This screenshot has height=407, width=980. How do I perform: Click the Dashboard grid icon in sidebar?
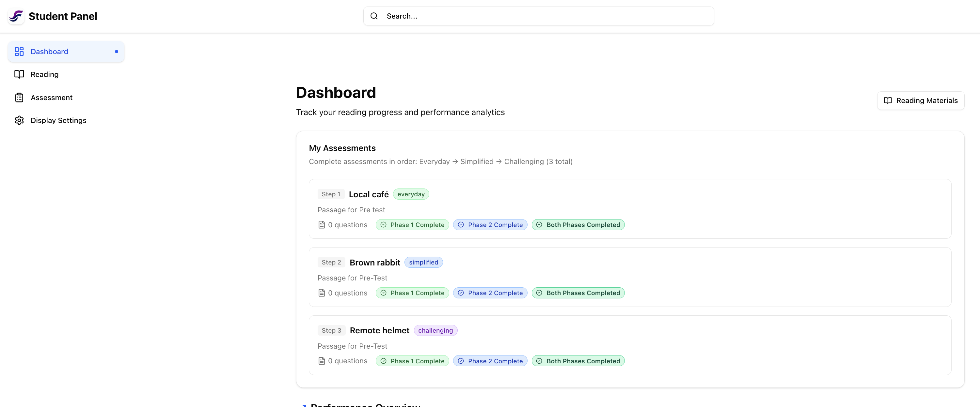coord(19,51)
